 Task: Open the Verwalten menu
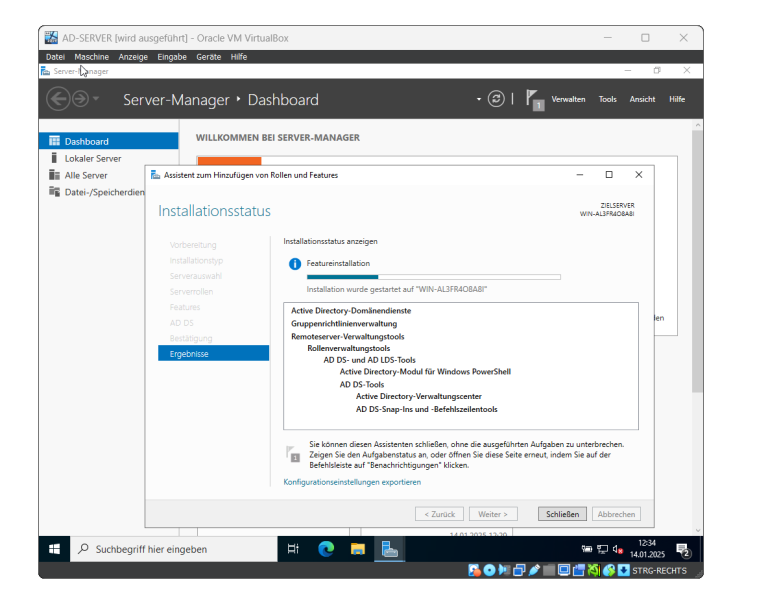click(568, 99)
